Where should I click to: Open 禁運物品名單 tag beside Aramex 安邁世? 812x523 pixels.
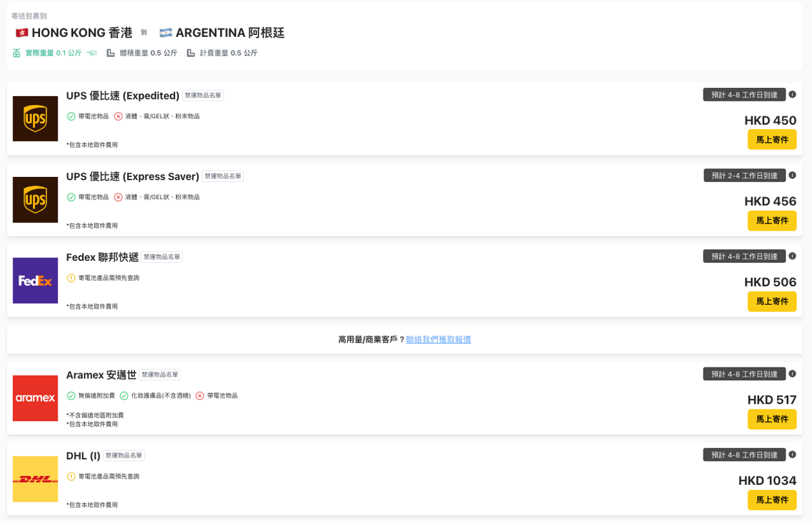tap(160, 374)
